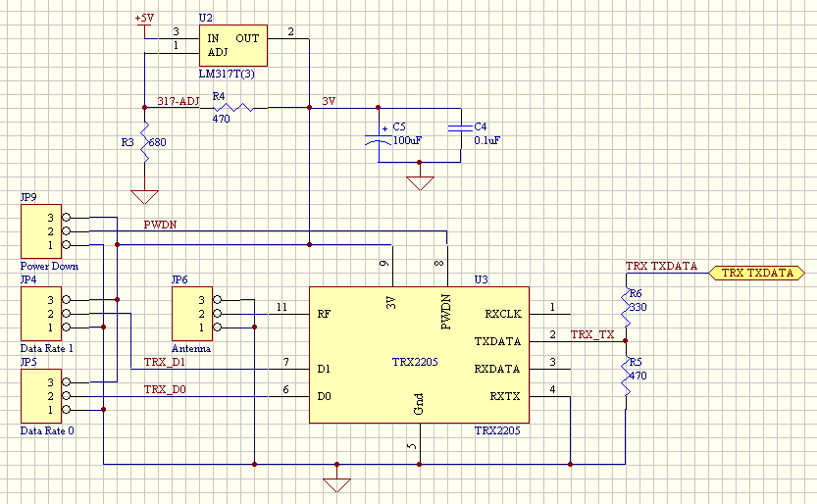Click the U2 designator label
The image size is (817, 504).
(x=205, y=18)
